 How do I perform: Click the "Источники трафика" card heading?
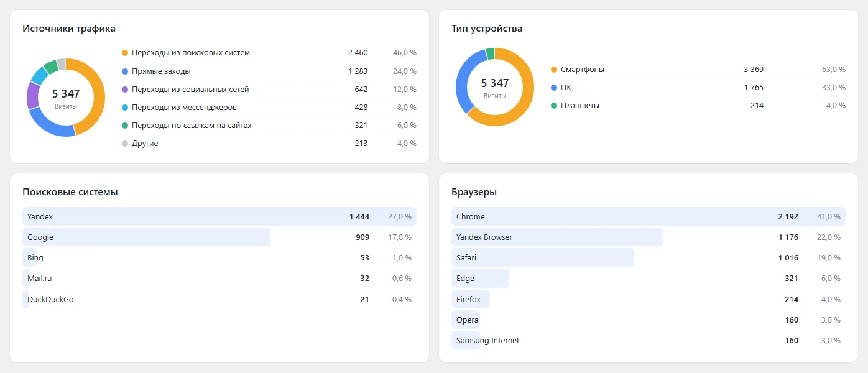69,29
